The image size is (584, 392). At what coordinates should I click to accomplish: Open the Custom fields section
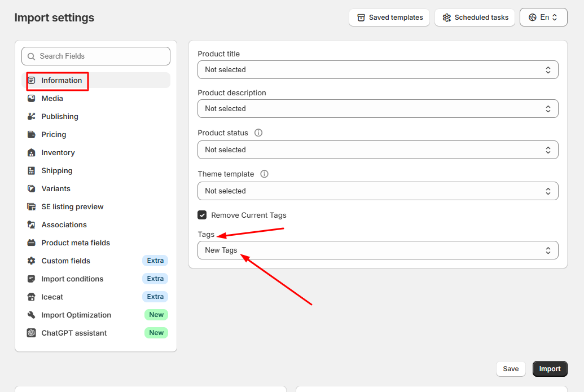96,261
